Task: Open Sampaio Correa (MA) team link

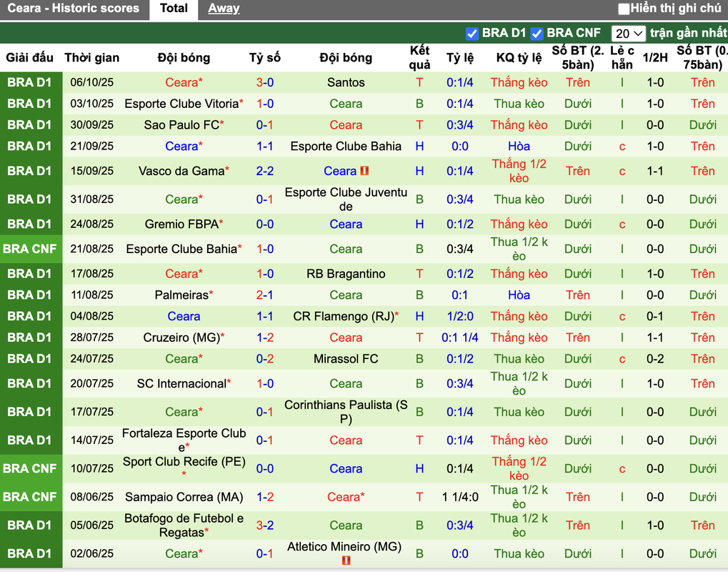Action: [184, 497]
